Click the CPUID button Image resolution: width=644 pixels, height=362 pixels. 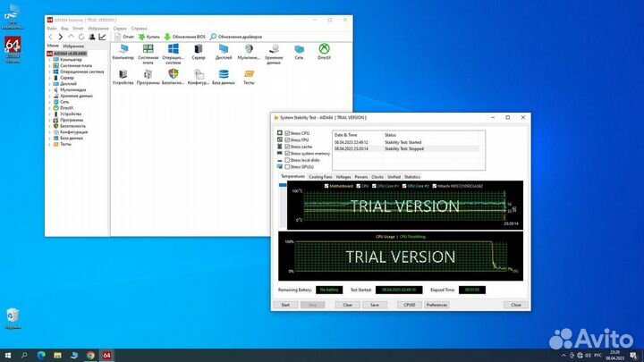pyautogui.click(x=410, y=305)
